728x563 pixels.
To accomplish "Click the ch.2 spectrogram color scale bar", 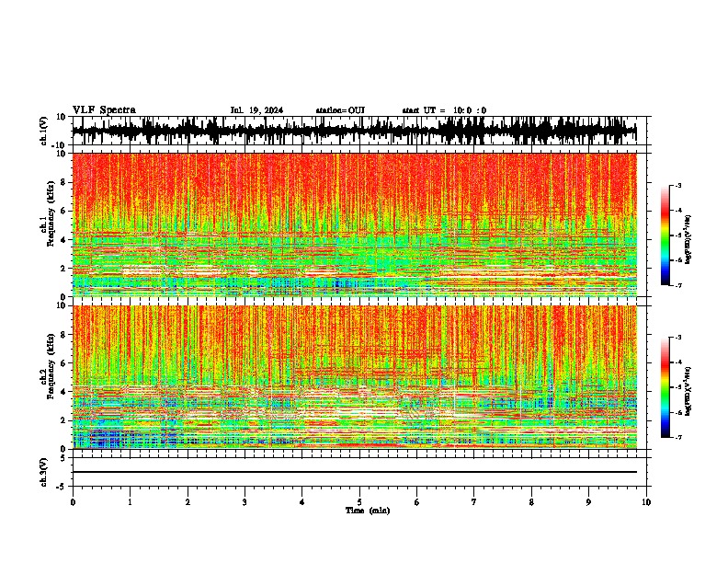I will pyautogui.click(x=665, y=387).
